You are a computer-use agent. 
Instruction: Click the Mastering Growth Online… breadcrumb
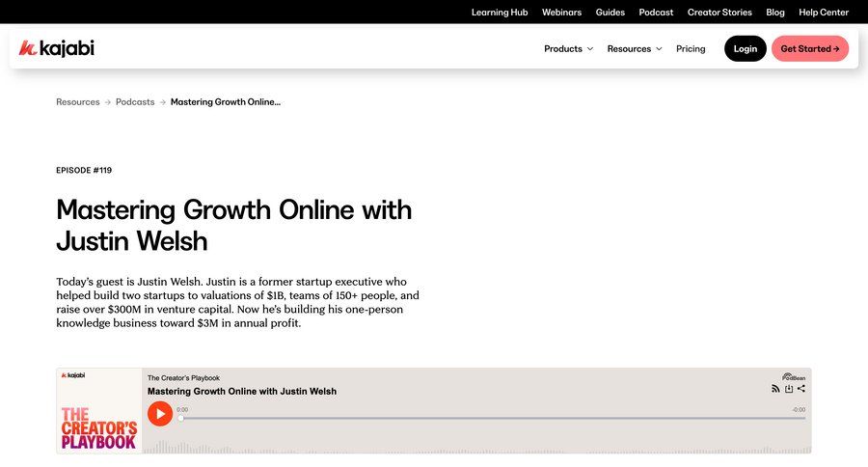226,102
